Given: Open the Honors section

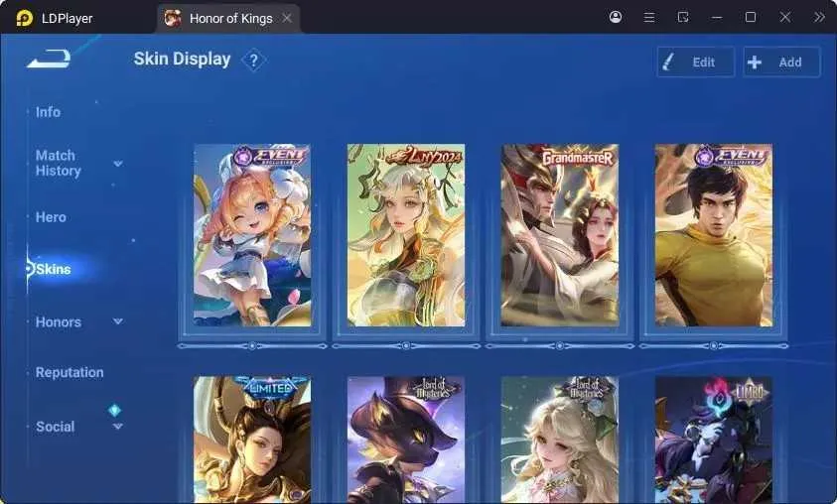Looking at the screenshot, I should tap(59, 322).
